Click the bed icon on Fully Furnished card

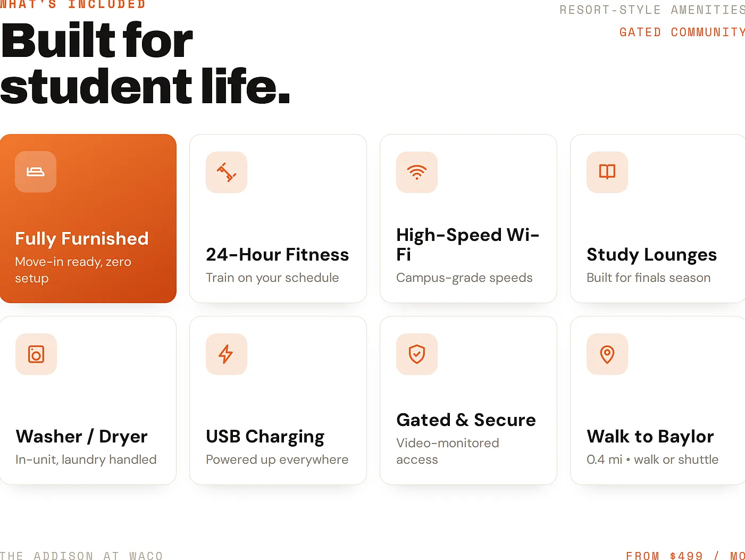click(36, 172)
